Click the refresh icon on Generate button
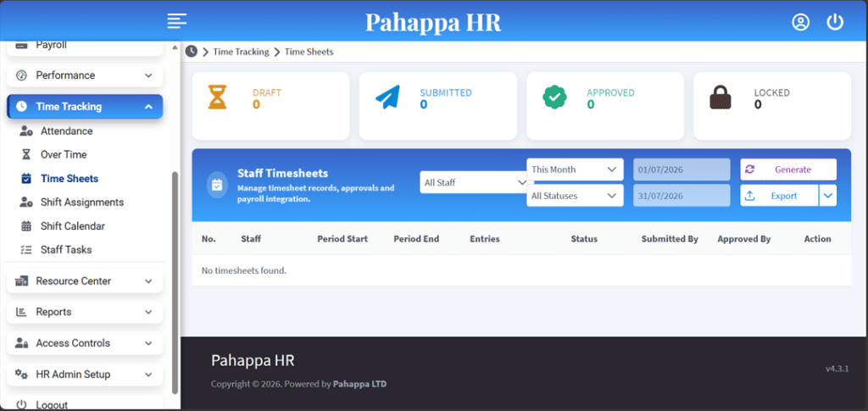868x411 pixels. pyautogui.click(x=750, y=169)
